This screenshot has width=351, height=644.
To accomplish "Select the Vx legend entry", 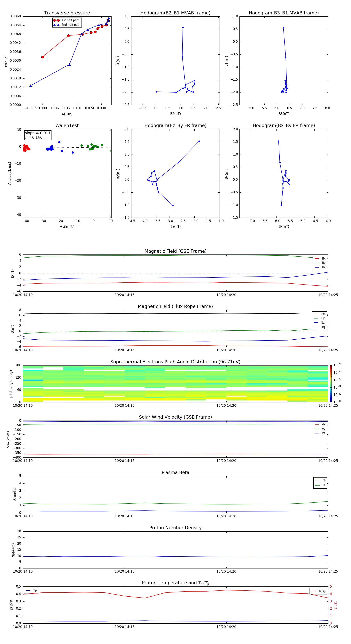I will pos(320,424).
